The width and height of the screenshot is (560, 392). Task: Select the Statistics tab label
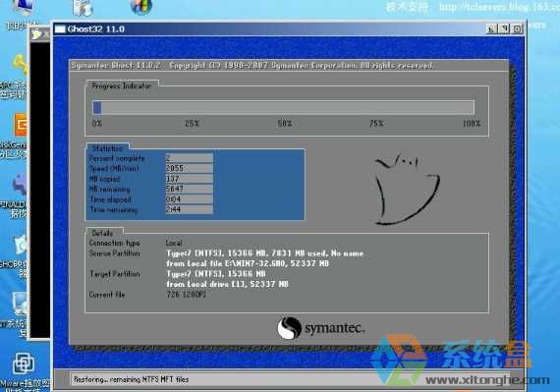[107, 147]
